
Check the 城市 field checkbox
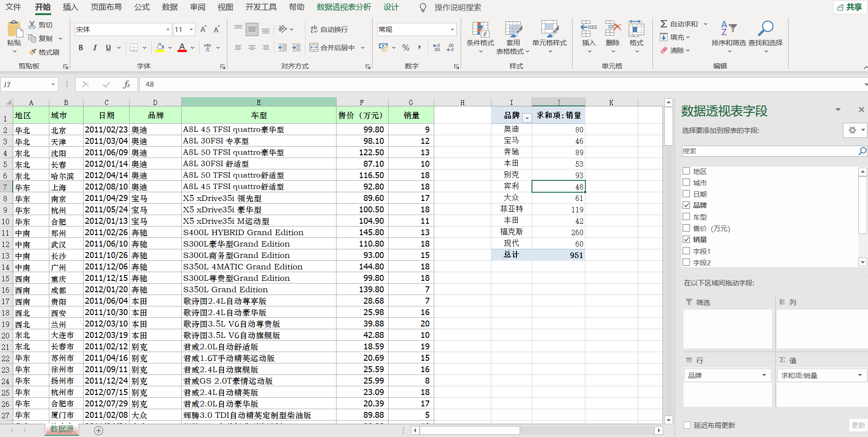[x=686, y=182]
